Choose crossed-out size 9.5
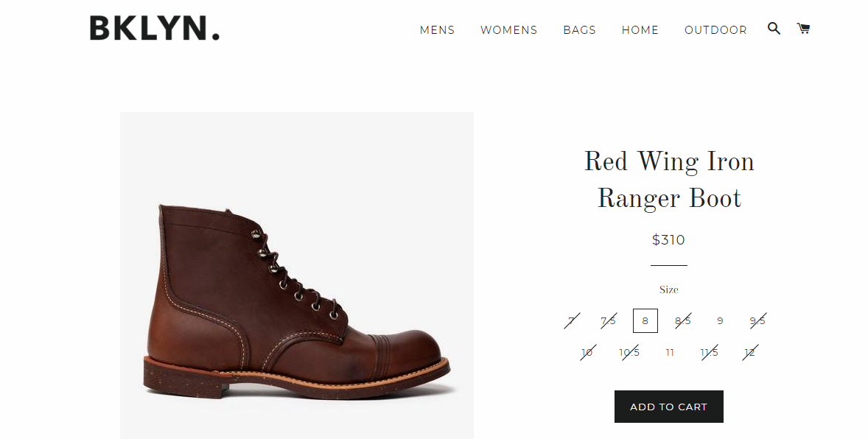Viewport: 868px width, 439px height. 757,320
